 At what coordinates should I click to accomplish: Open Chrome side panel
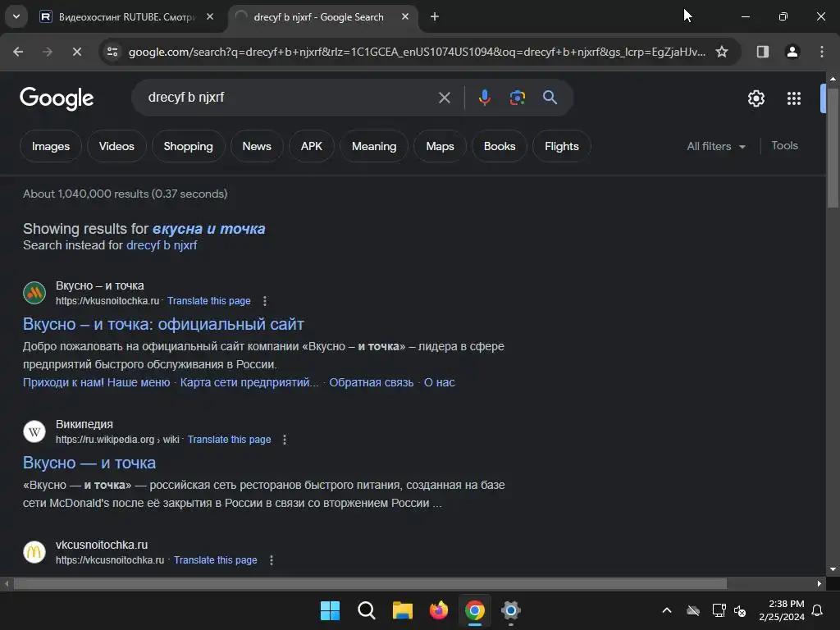tap(762, 52)
